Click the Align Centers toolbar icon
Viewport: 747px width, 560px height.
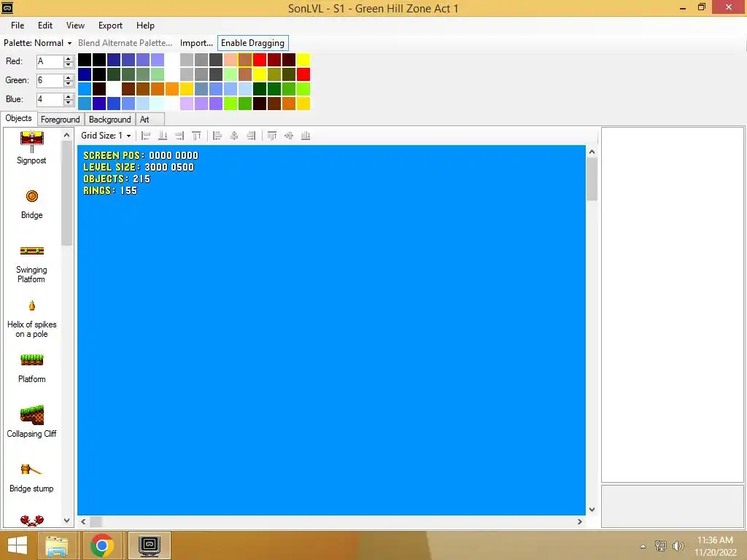[x=234, y=136]
